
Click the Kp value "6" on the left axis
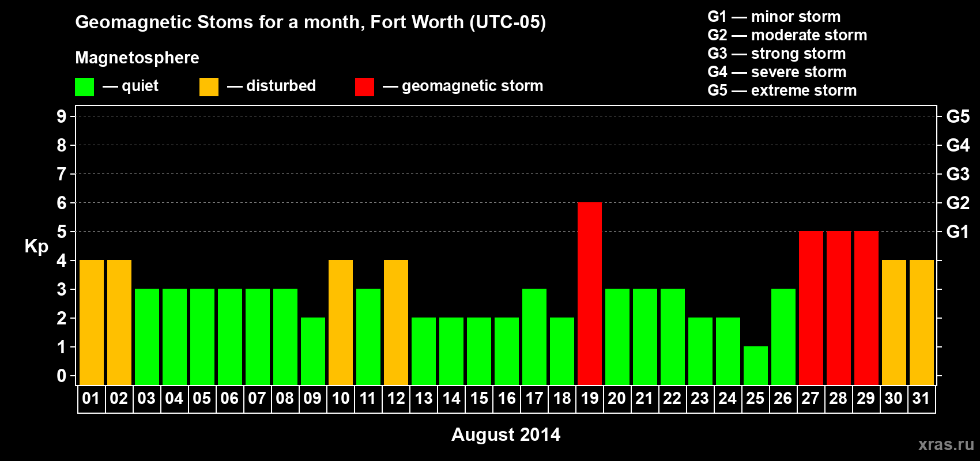(x=62, y=203)
